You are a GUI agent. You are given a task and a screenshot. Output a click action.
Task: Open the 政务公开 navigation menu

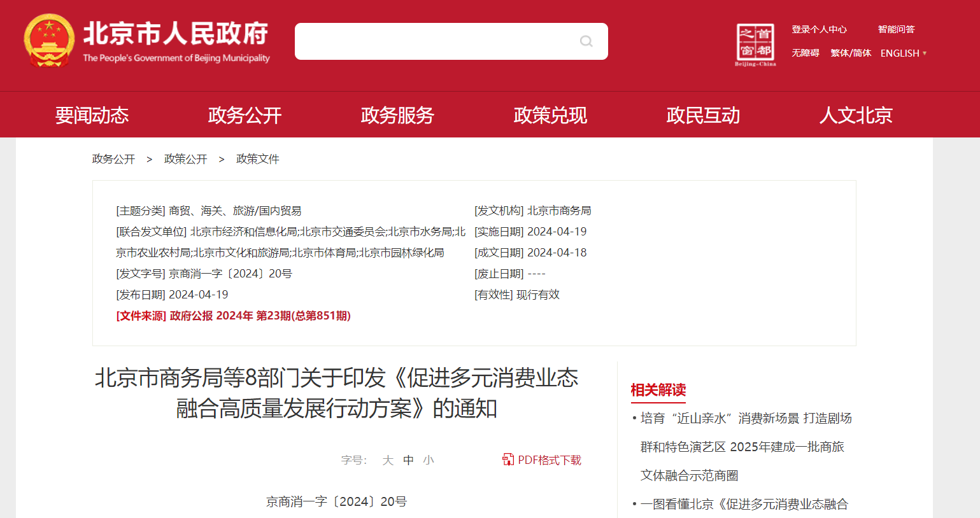[x=245, y=115]
